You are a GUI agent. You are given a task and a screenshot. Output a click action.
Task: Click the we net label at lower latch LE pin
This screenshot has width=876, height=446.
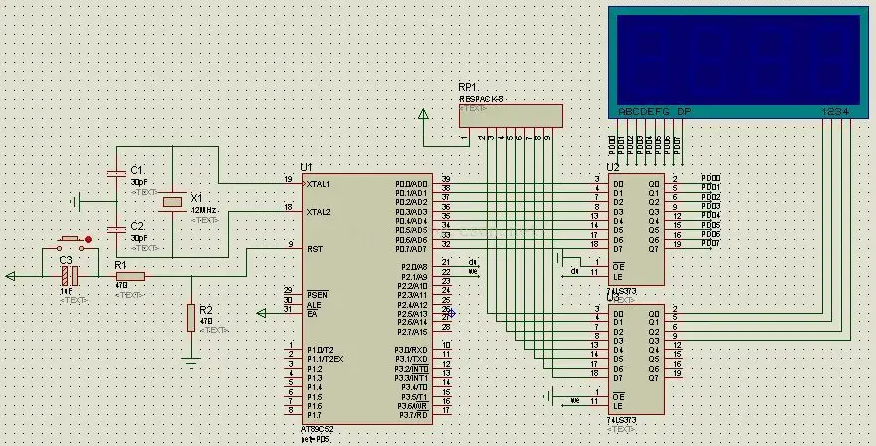tap(574, 401)
